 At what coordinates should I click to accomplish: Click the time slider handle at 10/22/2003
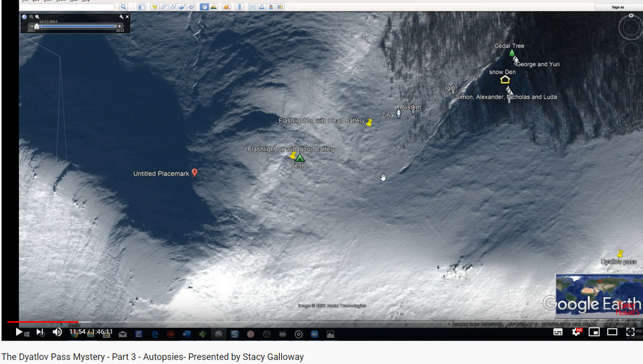(36, 26)
